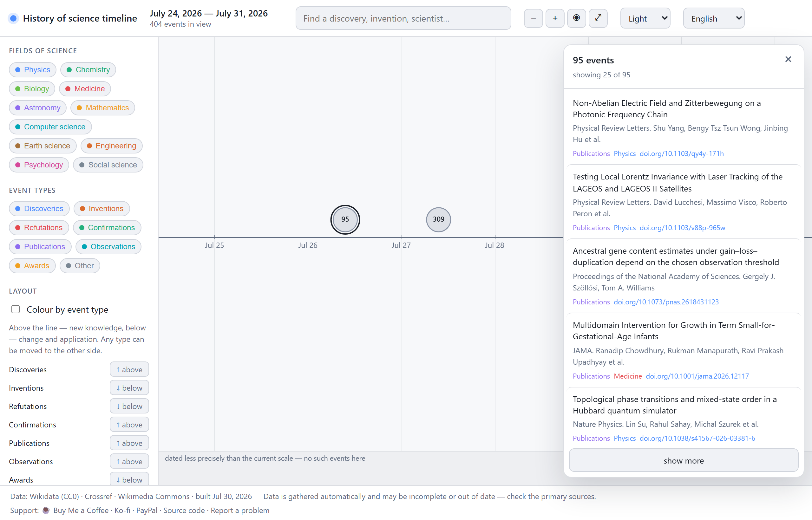Select the 95 events cluster marker
Screen dimensions: 812x520
click(x=345, y=219)
